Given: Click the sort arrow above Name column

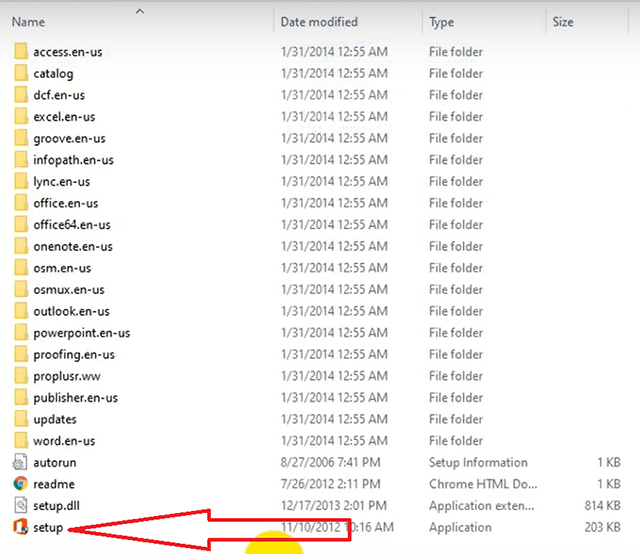Looking at the screenshot, I should [x=138, y=11].
